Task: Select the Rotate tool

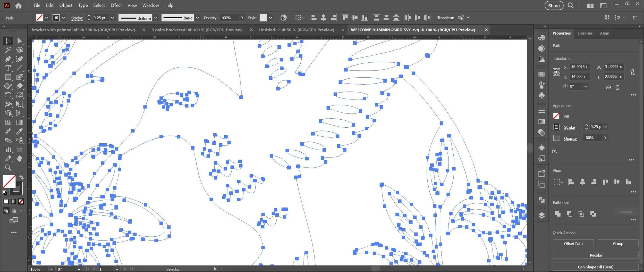Action: (x=8, y=95)
